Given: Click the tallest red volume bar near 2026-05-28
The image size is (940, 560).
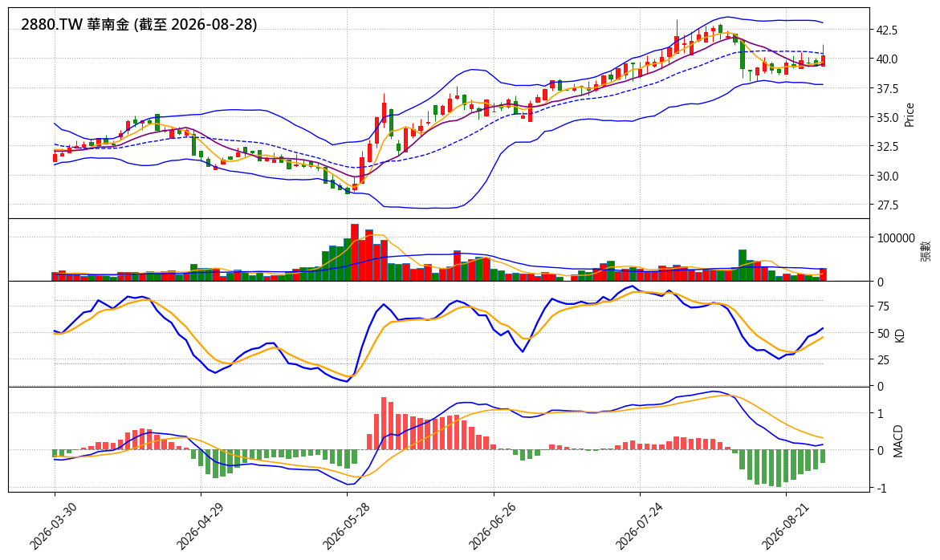Looking at the screenshot, I should click(355, 253).
